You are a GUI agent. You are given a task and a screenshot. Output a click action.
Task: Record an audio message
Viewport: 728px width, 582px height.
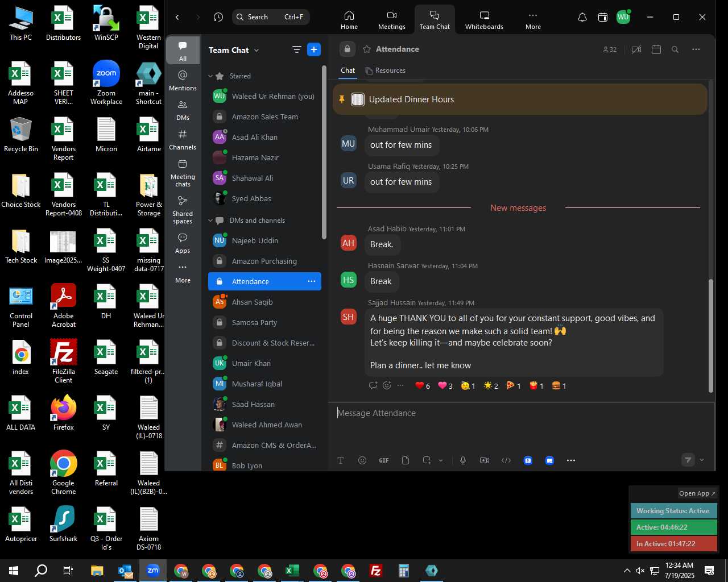[x=463, y=460]
